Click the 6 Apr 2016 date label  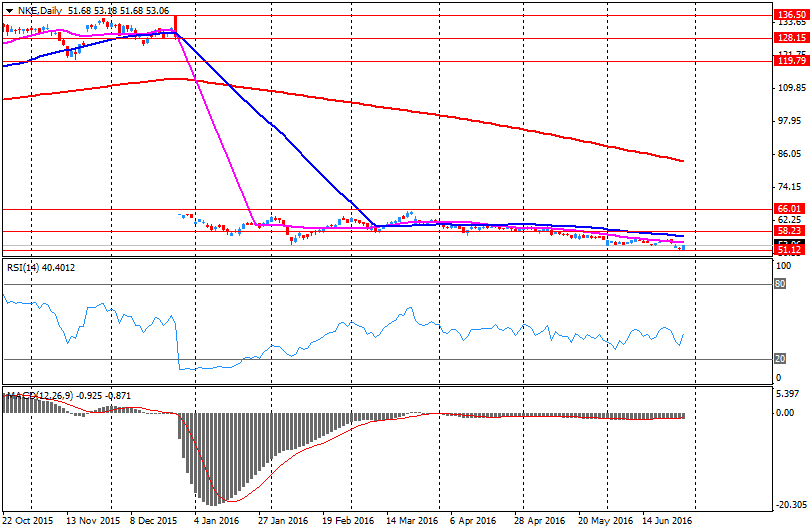click(x=473, y=520)
